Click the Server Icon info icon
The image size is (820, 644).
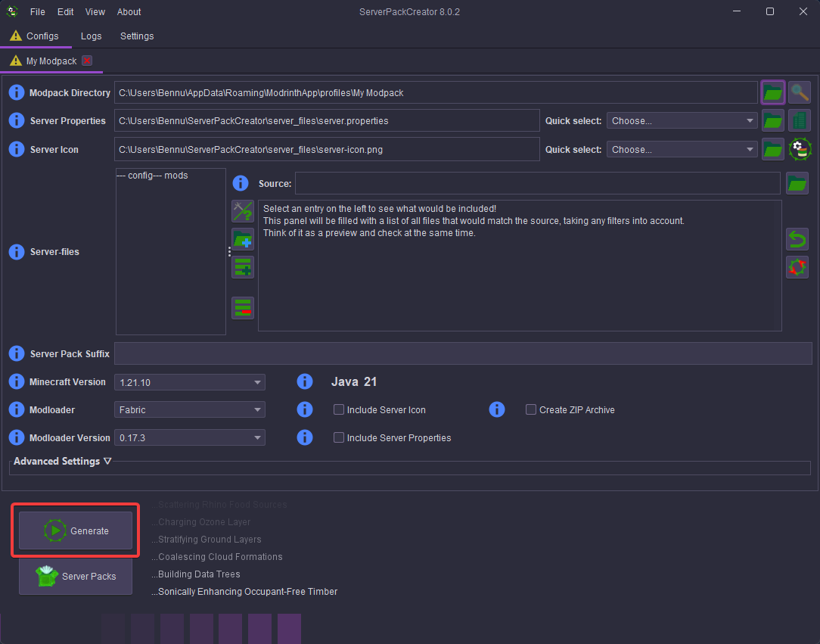(16, 149)
